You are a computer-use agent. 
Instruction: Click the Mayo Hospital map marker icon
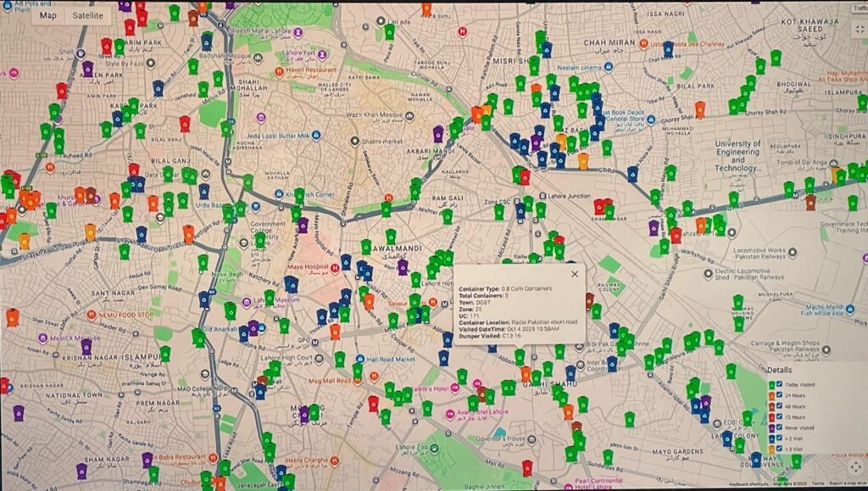[x=335, y=268]
